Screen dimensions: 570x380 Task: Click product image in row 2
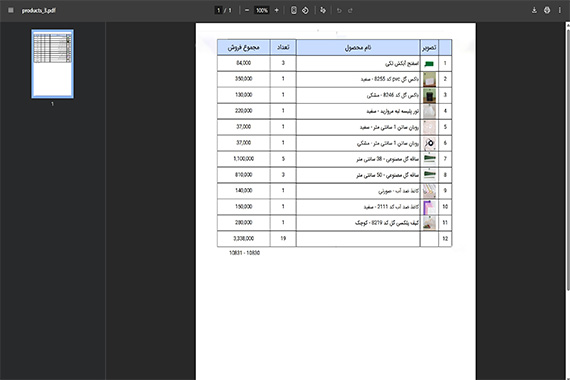coord(429,79)
